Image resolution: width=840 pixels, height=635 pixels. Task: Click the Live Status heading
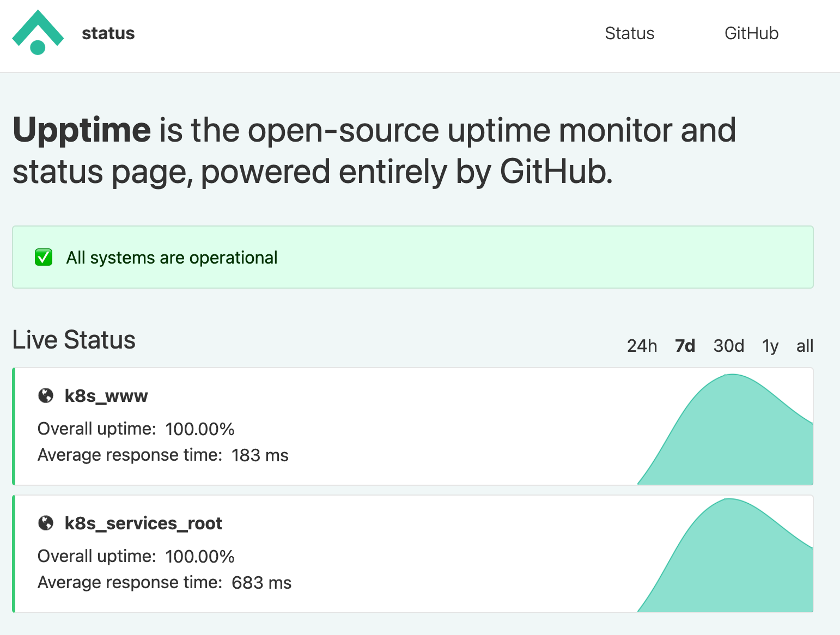pos(74,340)
